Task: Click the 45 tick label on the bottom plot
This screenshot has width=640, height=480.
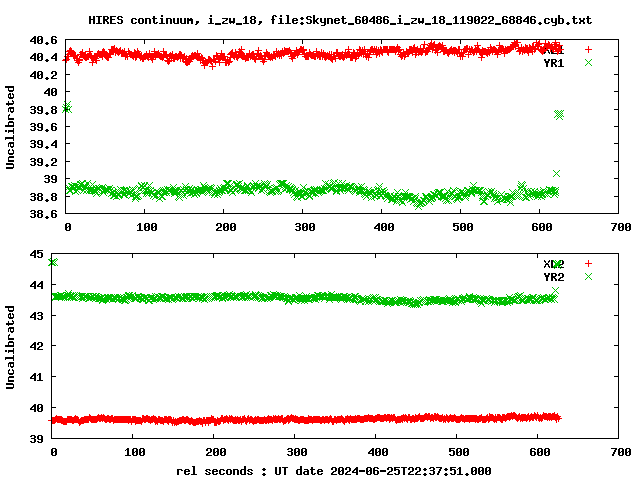Action: pyautogui.click(x=36, y=254)
